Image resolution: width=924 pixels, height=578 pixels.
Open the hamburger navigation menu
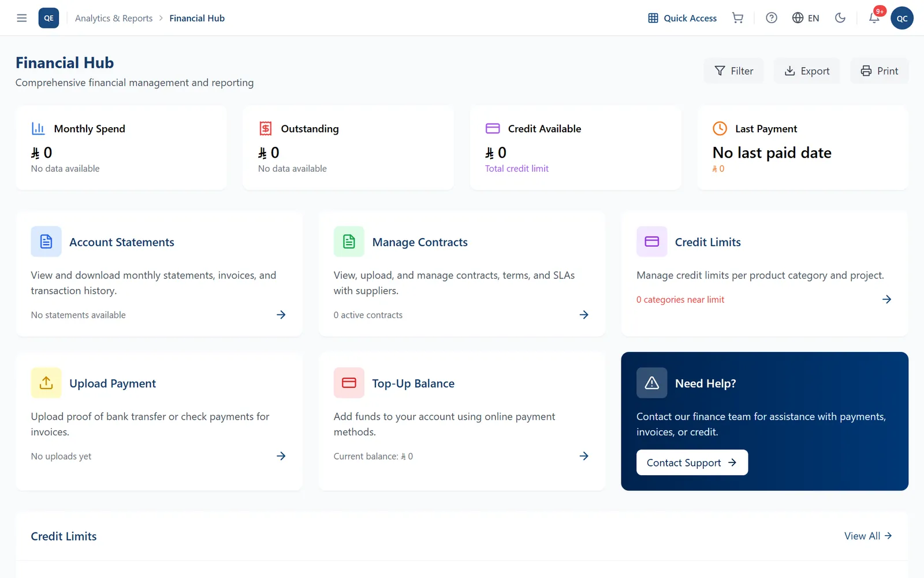[22, 18]
